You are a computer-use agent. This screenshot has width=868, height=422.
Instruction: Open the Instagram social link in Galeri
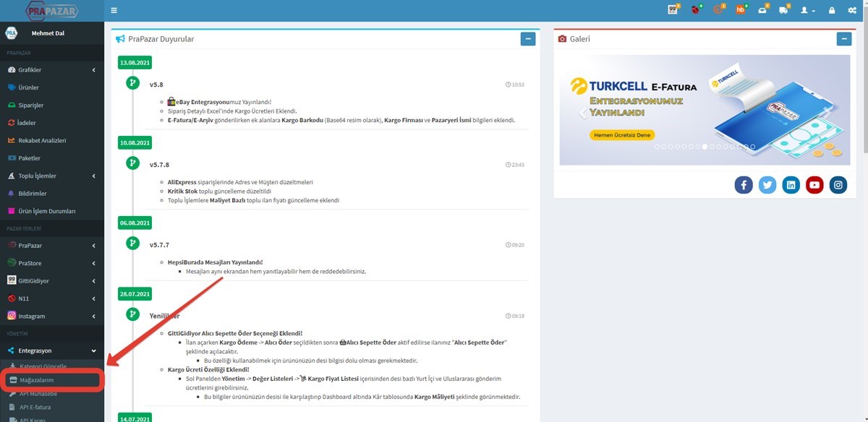tap(838, 185)
